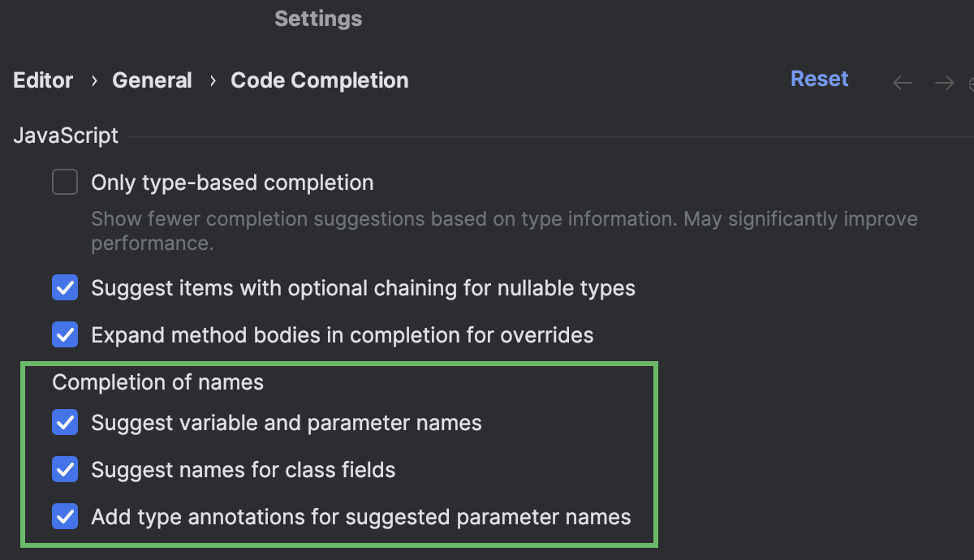
Task: Open the Editor breadcrumb
Action: point(42,80)
